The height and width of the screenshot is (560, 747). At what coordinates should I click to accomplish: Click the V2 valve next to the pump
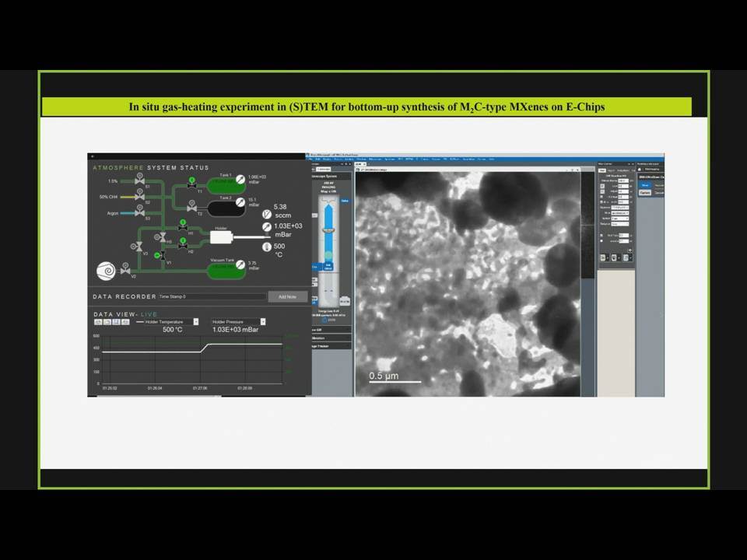pos(125,268)
